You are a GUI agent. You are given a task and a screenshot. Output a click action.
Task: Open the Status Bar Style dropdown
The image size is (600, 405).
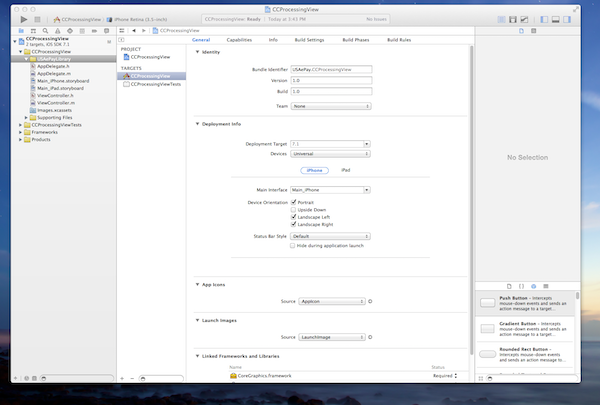(330, 236)
